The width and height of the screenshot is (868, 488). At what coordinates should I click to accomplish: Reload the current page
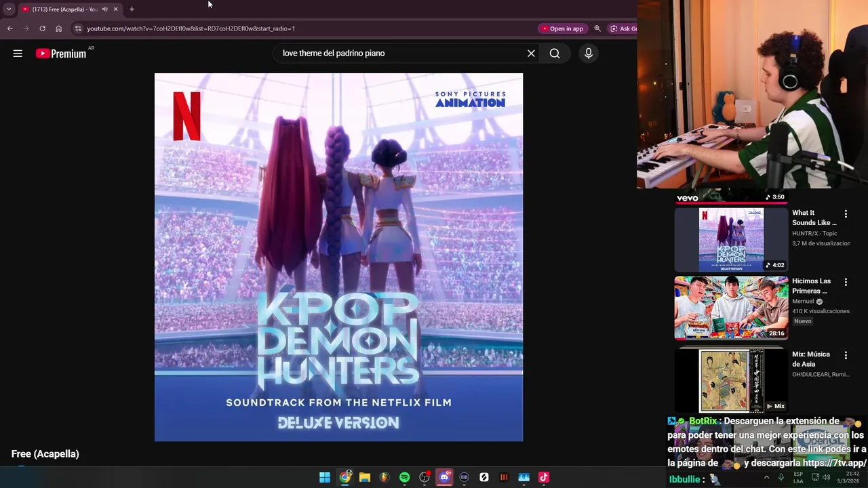pyautogui.click(x=42, y=28)
